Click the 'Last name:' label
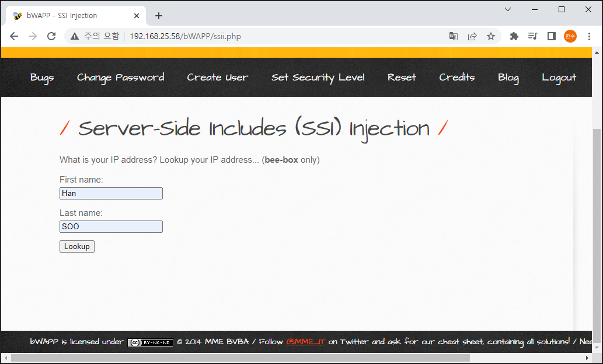 [81, 213]
